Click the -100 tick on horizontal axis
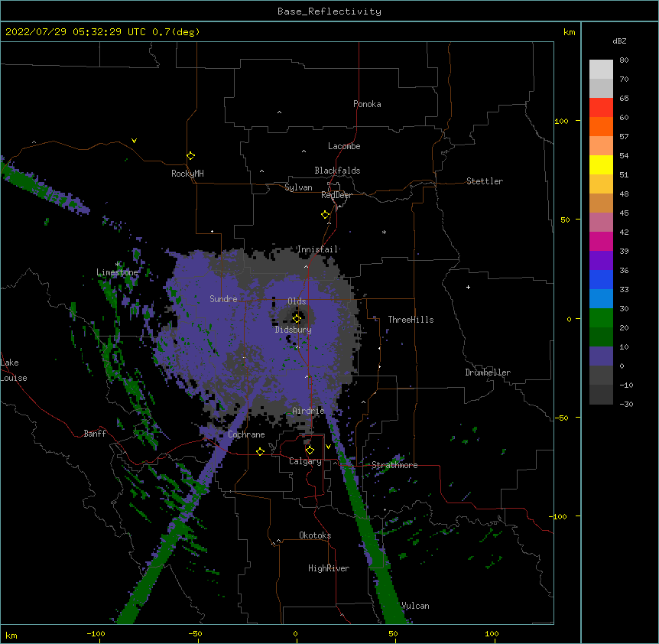This screenshot has height=644, width=659. point(96,633)
